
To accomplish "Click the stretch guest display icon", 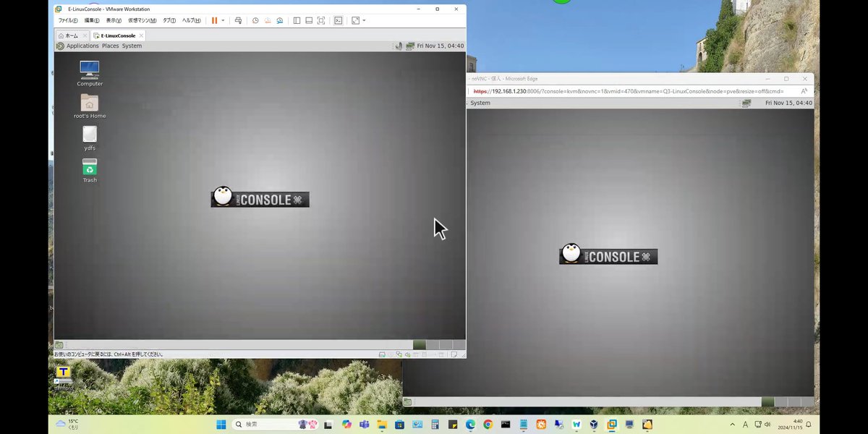I will coord(356,20).
